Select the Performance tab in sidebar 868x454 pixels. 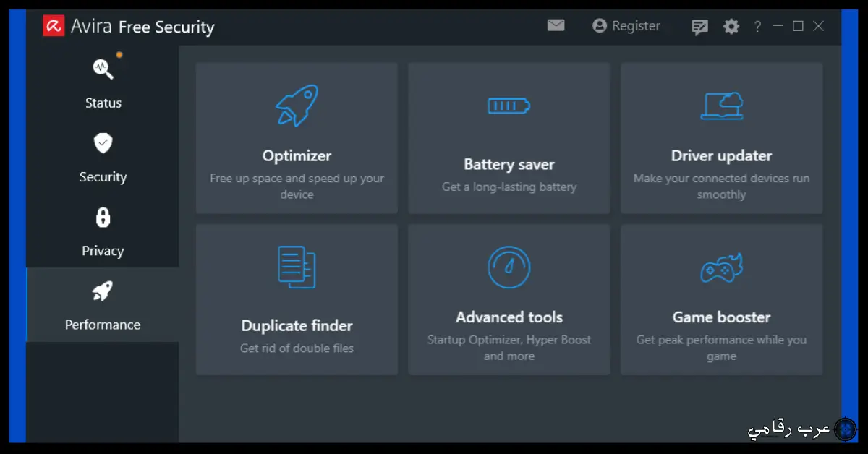tap(103, 305)
